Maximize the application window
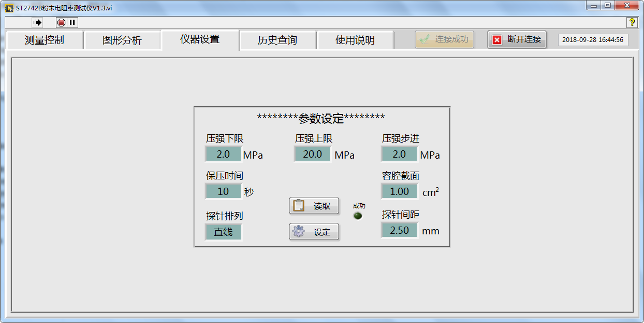 [608, 6]
